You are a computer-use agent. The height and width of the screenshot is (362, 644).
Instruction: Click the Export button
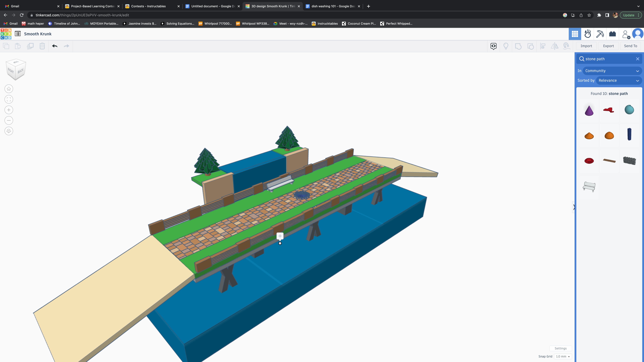[608, 46]
